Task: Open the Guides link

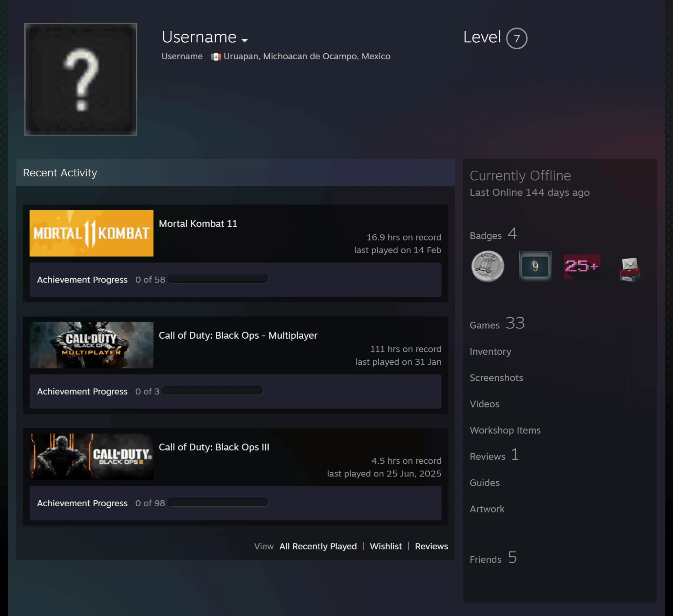Action: pyautogui.click(x=484, y=483)
